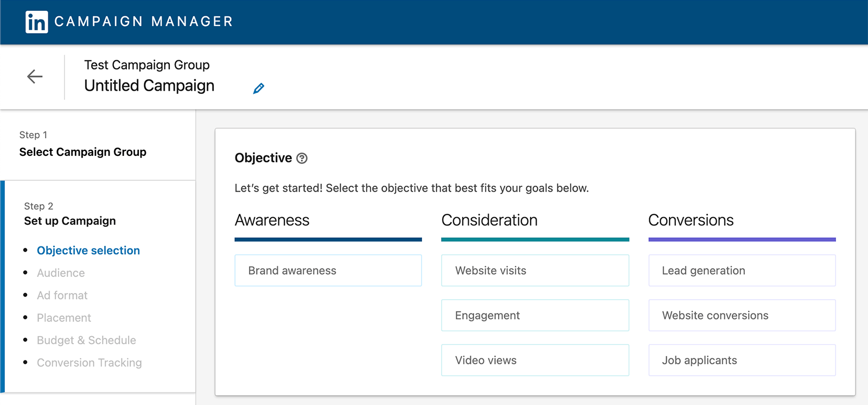Choose the Website visits objective
The image size is (868, 405).
coord(535,270)
